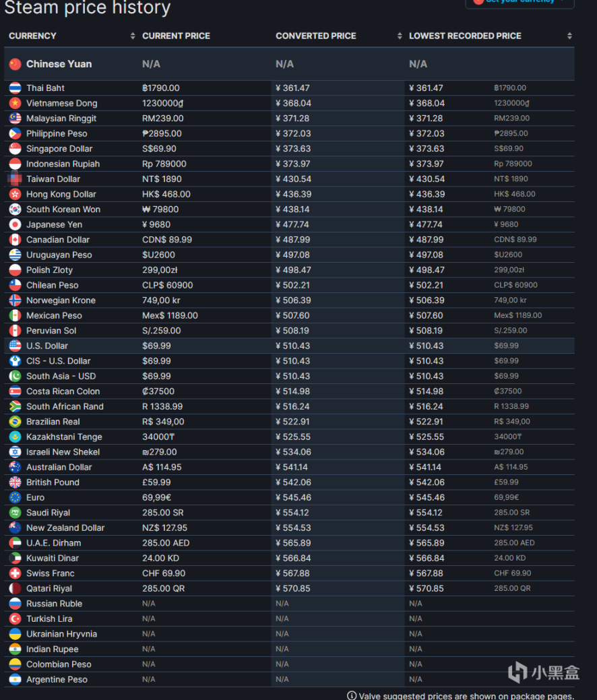Click the ฿1790.00 current price cell
The image size is (597, 700).
[161, 88]
